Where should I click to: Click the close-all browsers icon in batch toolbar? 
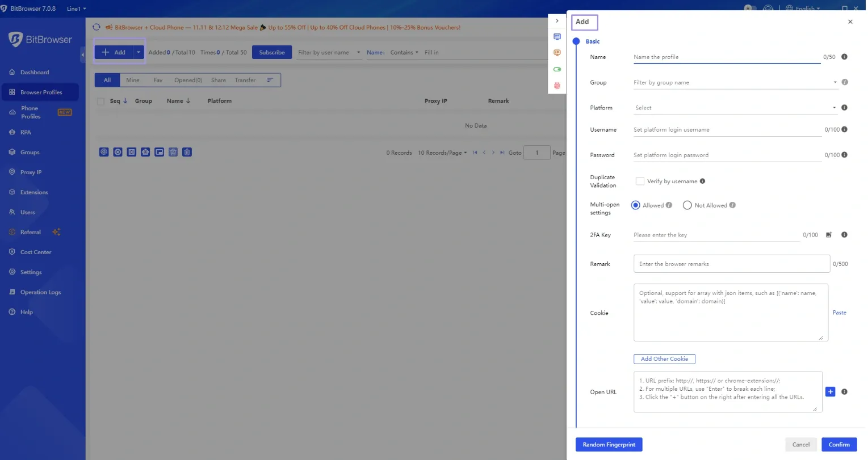pyautogui.click(x=118, y=152)
